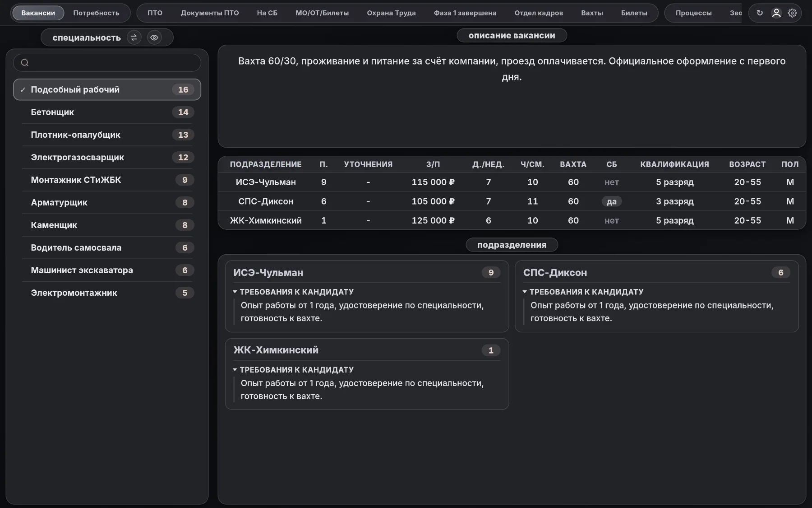Open the user profile icon
This screenshot has width=812, height=508.
pyautogui.click(x=776, y=13)
